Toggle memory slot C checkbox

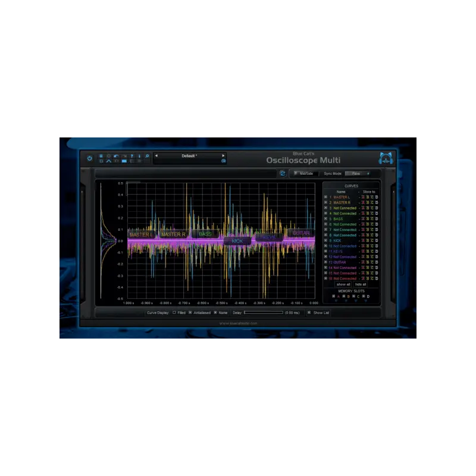click(x=353, y=296)
